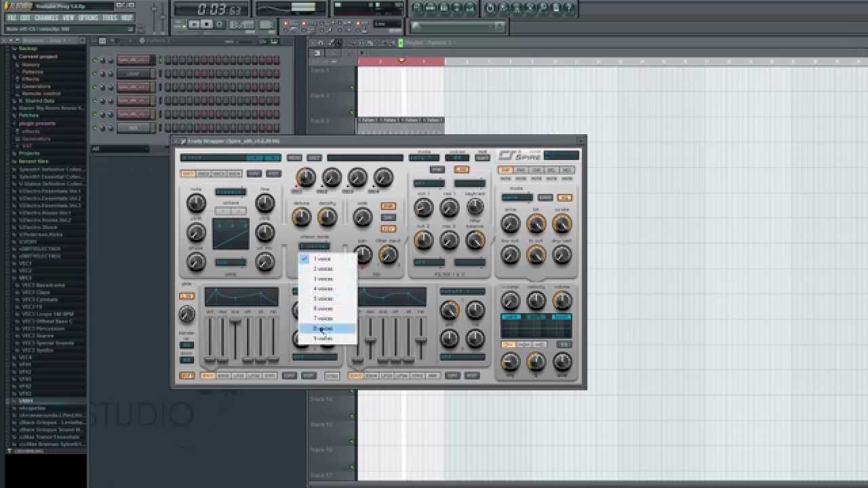Click the first channel name button
The image size is (868, 488).
click(x=133, y=60)
